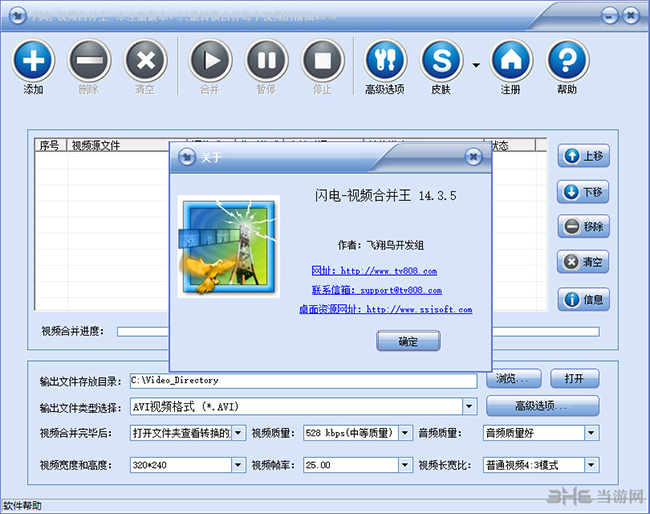Move item down with 下移 button
The image size is (650, 514).
click(x=583, y=192)
